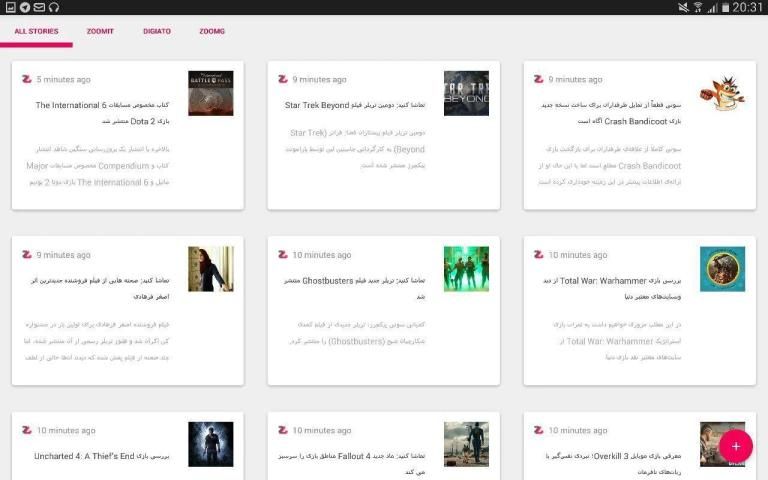Tap the Telegram notification icon
768x480 pixels.
[24, 7]
